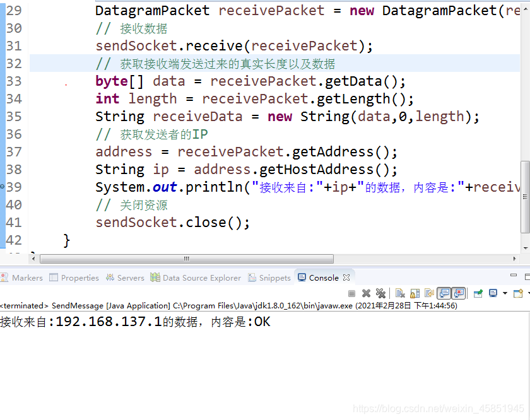Remove all terminated launches with double X icon
This screenshot has width=530, height=420.
click(380, 293)
